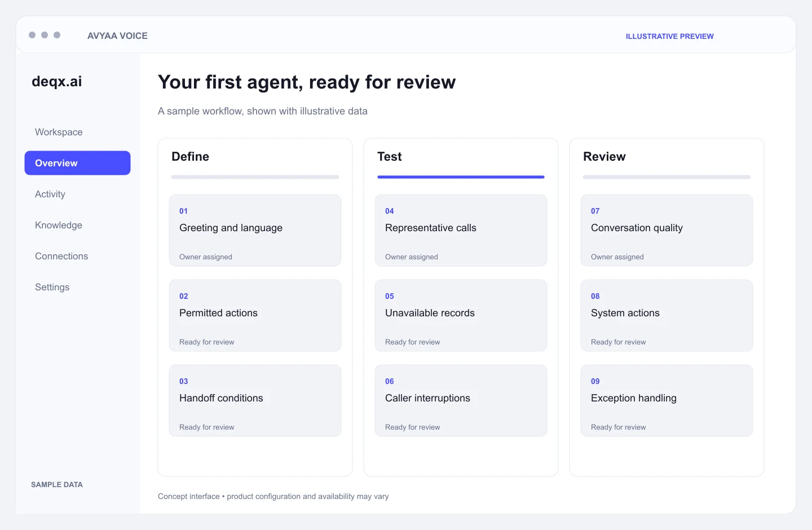Click the SAMPLE DATA label
The width and height of the screenshot is (812, 530).
pyautogui.click(x=57, y=484)
